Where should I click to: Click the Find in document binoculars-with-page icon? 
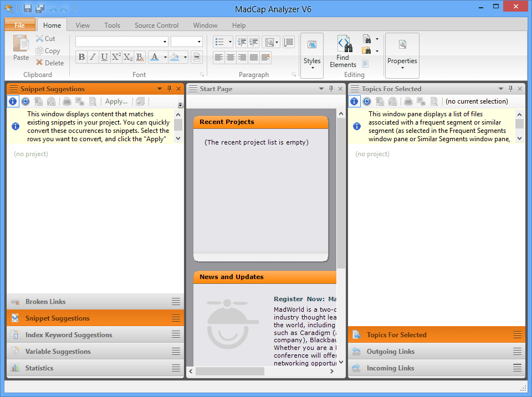coord(366,39)
